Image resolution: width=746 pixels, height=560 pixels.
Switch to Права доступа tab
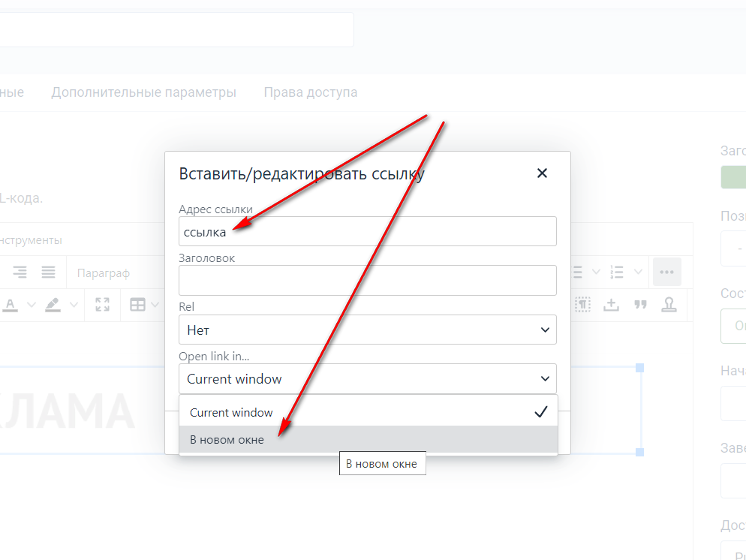pos(310,92)
